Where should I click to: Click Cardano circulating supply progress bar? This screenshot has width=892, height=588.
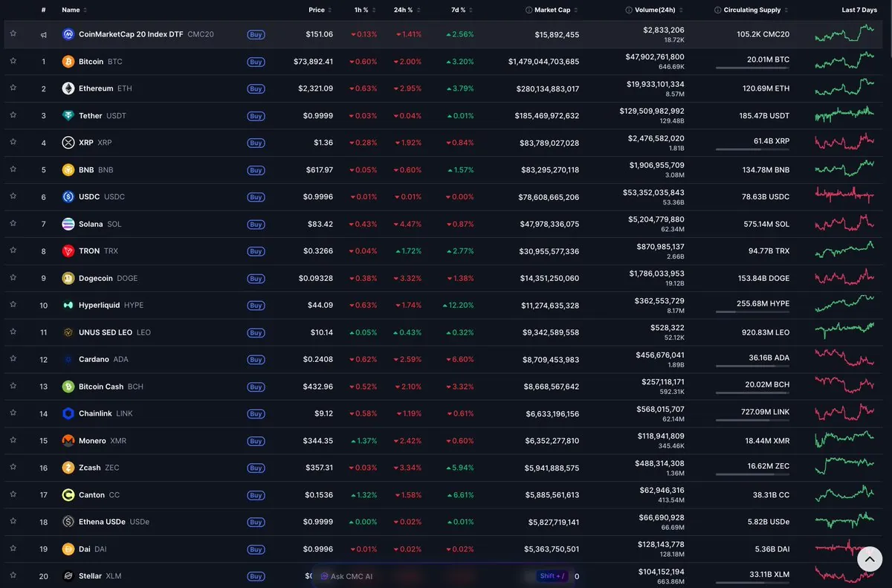click(x=752, y=366)
